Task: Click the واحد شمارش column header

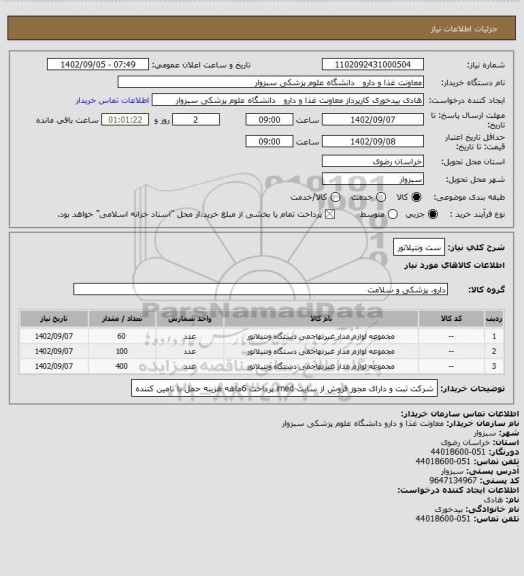Action: [x=190, y=318]
